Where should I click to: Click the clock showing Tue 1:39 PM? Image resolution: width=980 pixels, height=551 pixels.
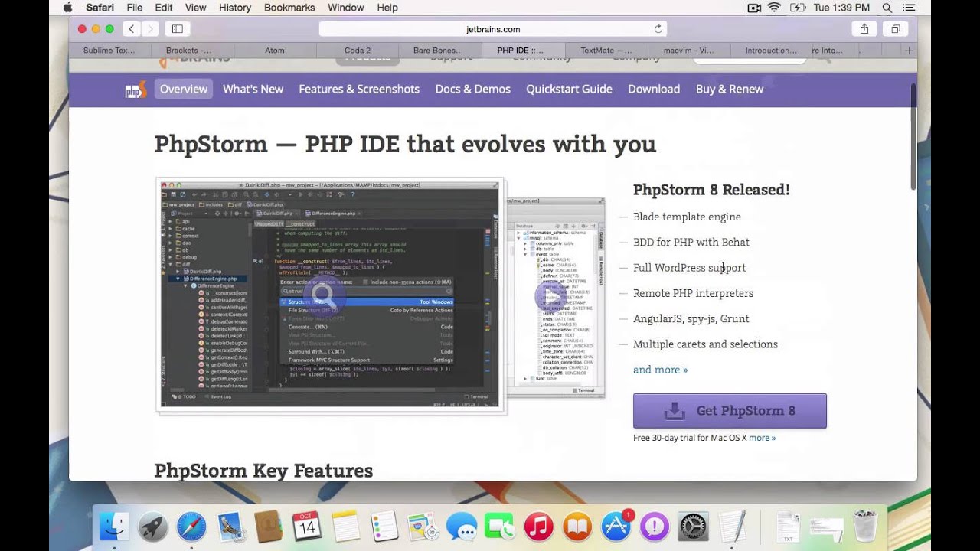(841, 8)
